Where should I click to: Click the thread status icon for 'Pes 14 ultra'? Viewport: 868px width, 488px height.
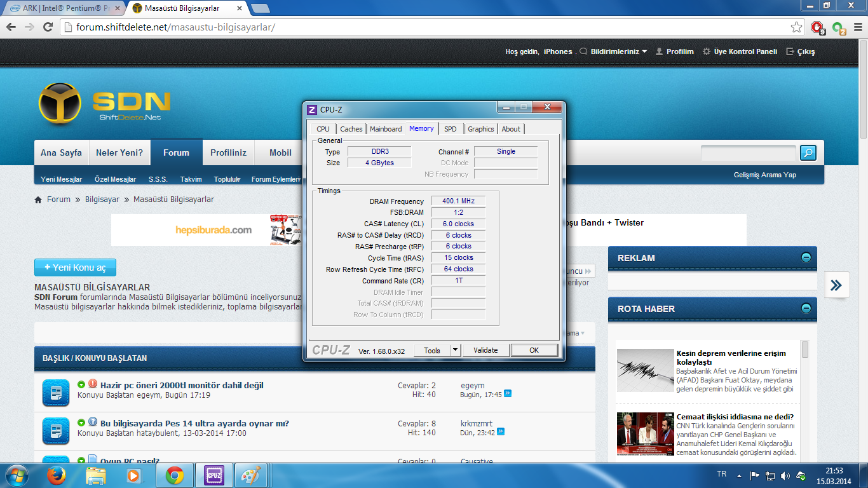tap(56, 431)
